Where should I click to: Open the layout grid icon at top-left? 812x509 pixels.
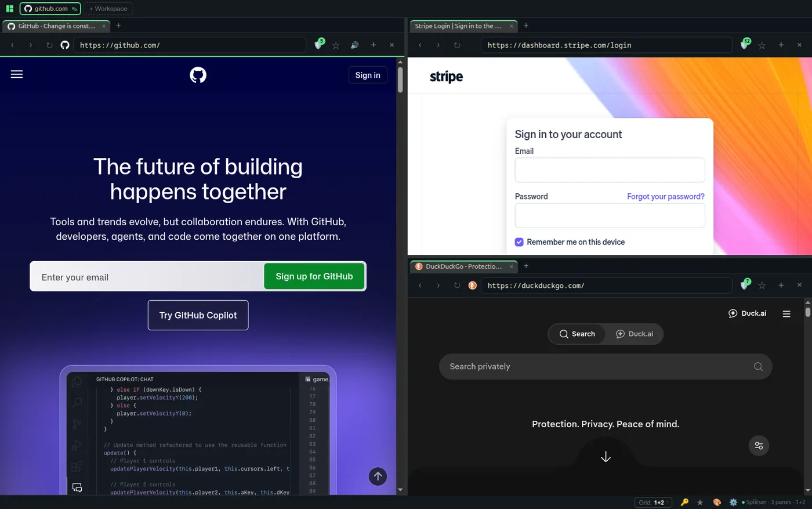[x=9, y=9]
